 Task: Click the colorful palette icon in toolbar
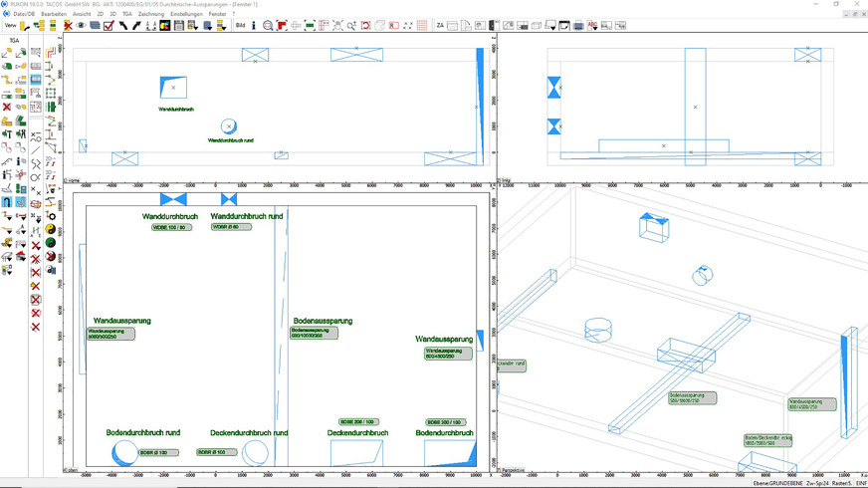point(165,25)
